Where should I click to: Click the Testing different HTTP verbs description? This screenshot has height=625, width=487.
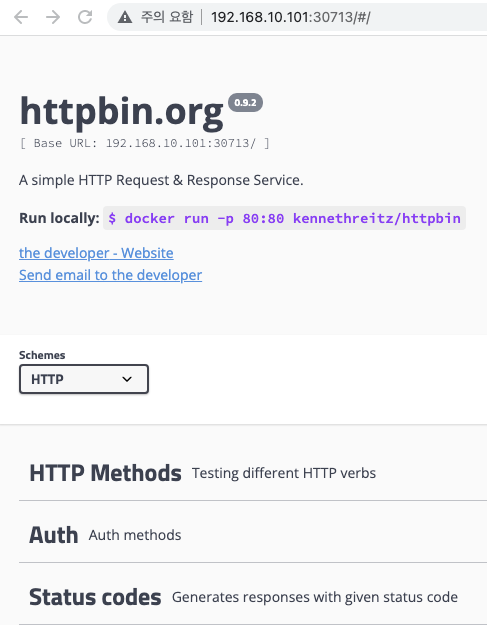[284, 473]
